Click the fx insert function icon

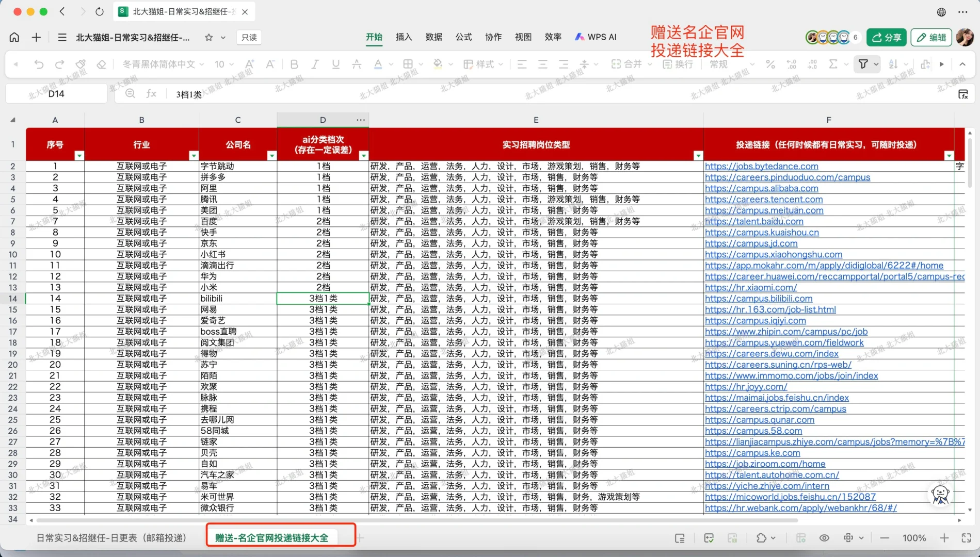[151, 93]
